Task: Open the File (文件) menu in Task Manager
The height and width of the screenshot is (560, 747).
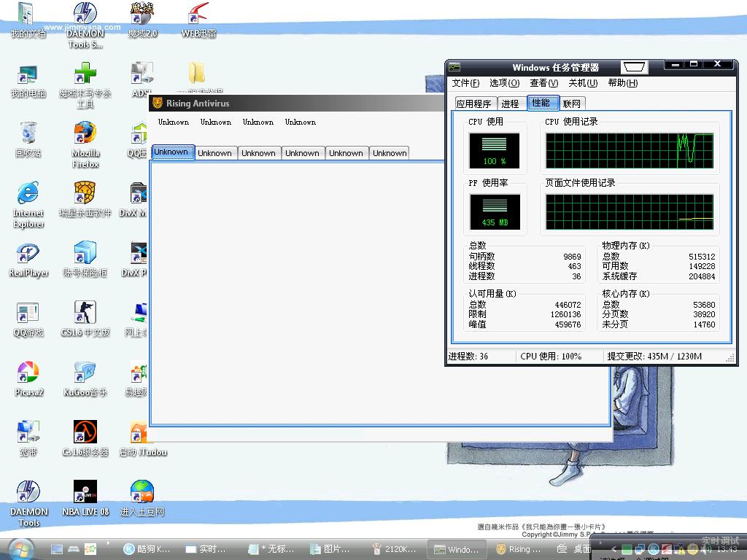Action: click(465, 83)
